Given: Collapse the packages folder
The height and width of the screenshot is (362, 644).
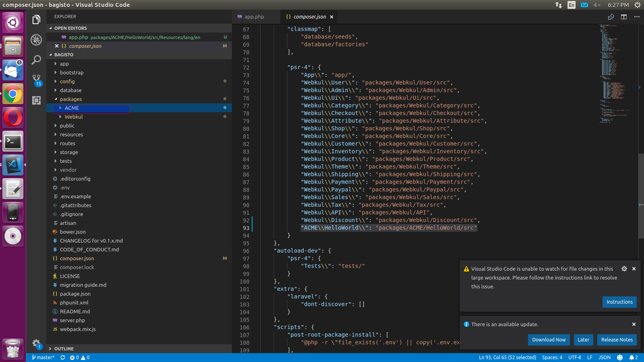Looking at the screenshot, I should click(139, 99).
